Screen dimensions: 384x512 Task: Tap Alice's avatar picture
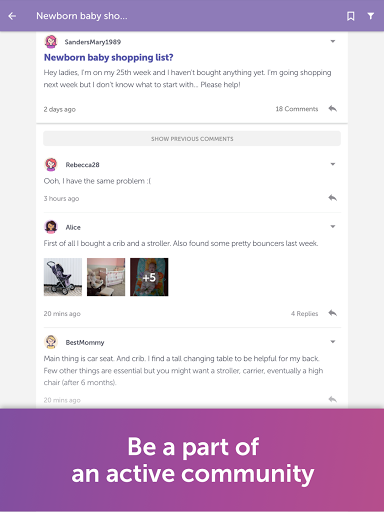pyautogui.click(x=51, y=227)
